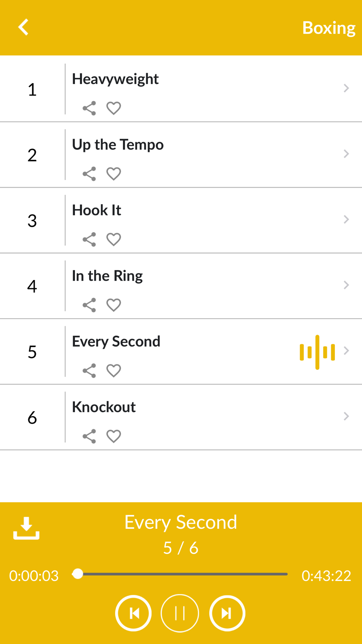
Task: Favorite the Up the Tempo track
Action: (114, 174)
